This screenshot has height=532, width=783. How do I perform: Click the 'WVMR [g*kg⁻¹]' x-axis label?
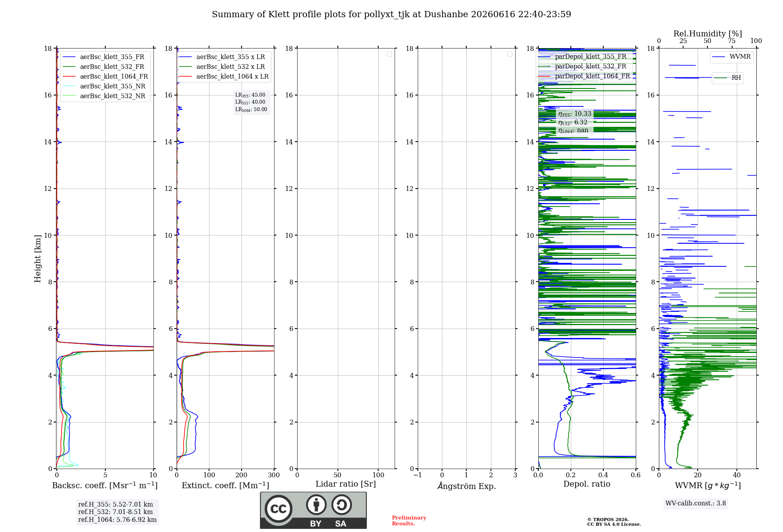708,485
